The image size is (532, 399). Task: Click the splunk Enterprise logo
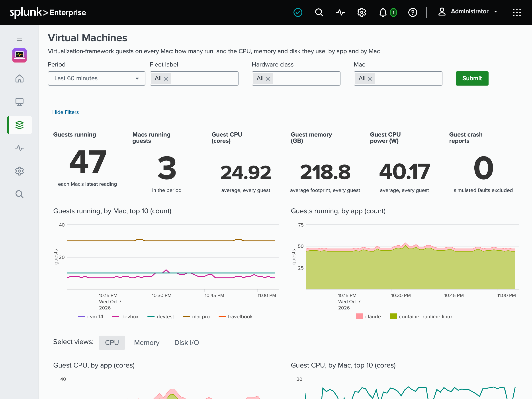[48, 12]
